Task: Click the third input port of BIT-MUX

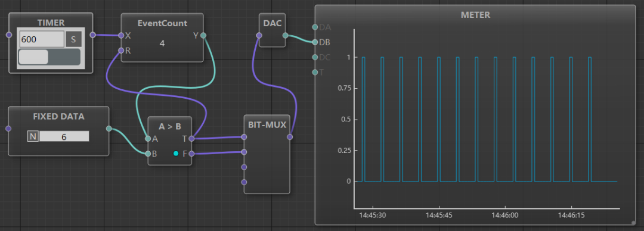Action: pos(244,167)
